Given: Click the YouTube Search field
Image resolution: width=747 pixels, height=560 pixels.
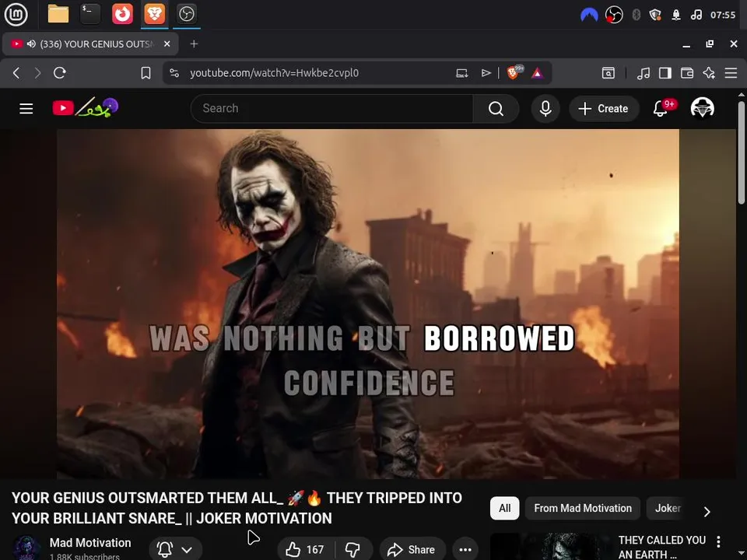Looking at the screenshot, I should click(x=331, y=109).
